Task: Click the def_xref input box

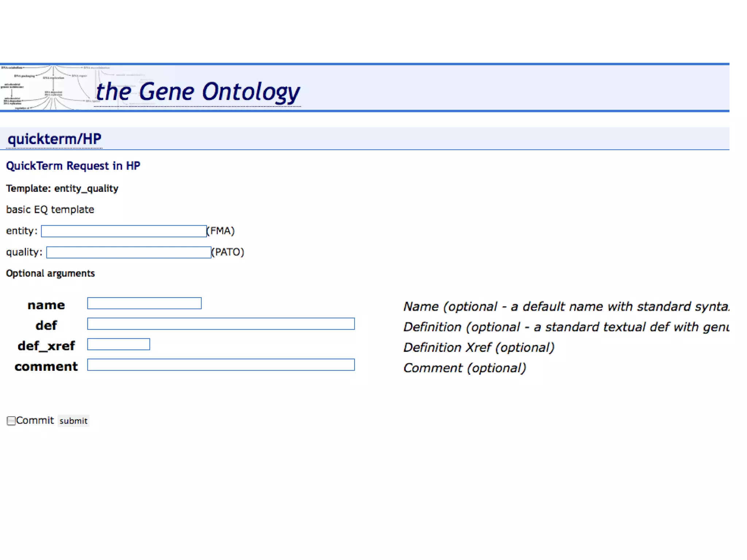Action: coord(119,344)
